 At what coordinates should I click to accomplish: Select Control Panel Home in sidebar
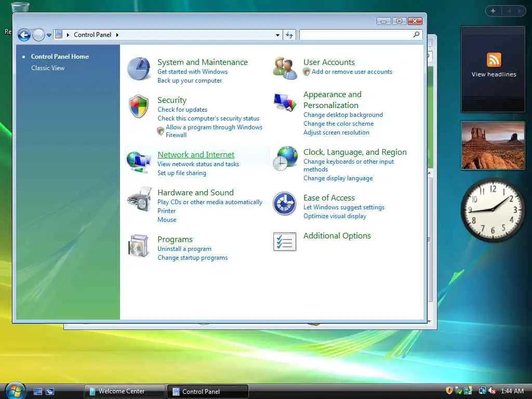pos(60,57)
